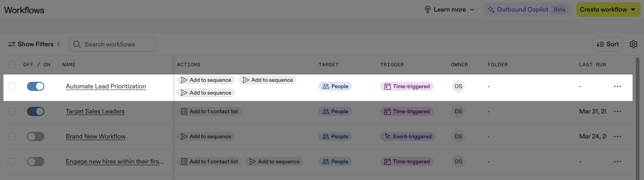This screenshot has width=644, height=180.
Task: Select all workflows with the header checkbox
Action: coord(11,64)
